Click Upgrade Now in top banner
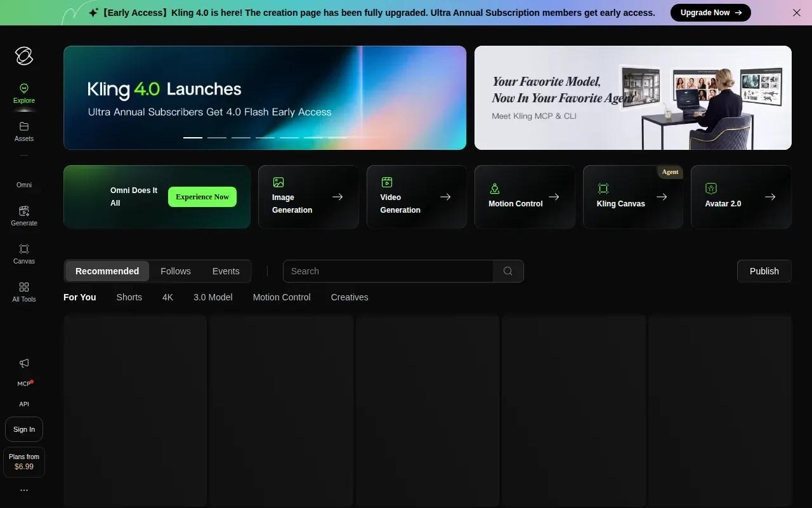Image resolution: width=812 pixels, height=508 pixels. tap(710, 13)
